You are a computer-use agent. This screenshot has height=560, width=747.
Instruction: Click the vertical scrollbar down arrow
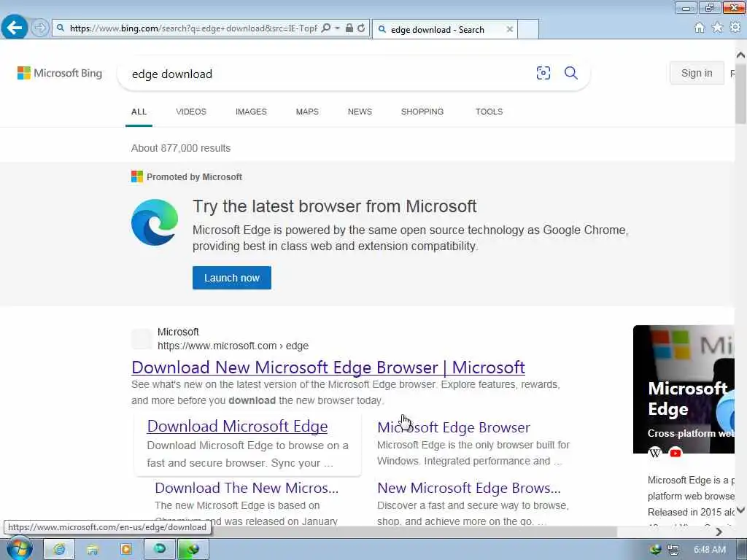click(x=740, y=510)
